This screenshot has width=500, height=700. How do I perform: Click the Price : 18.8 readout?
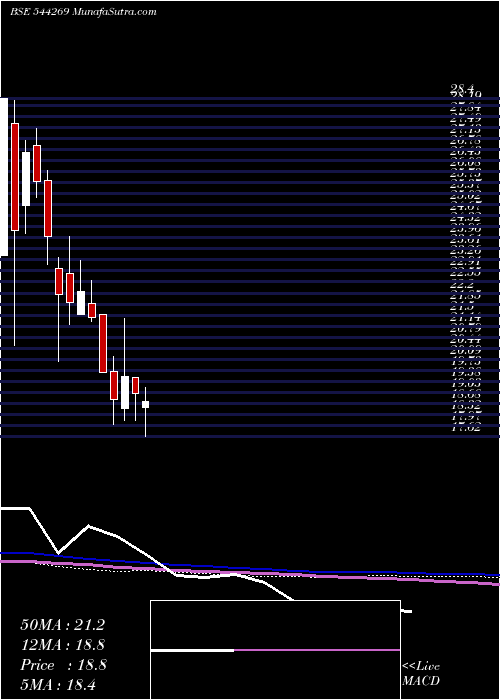(63, 665)
